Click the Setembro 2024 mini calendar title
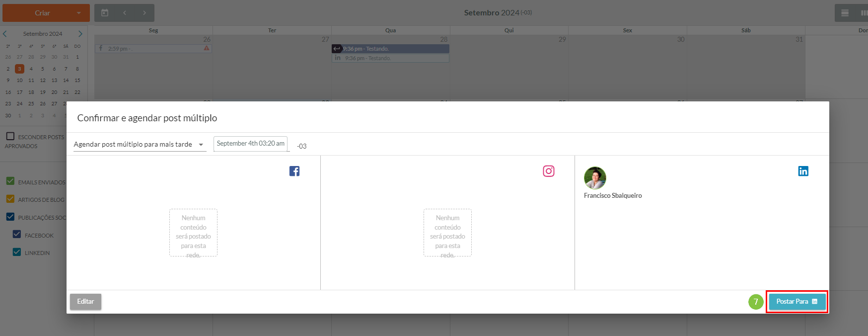868x336 pixels. 43,34
